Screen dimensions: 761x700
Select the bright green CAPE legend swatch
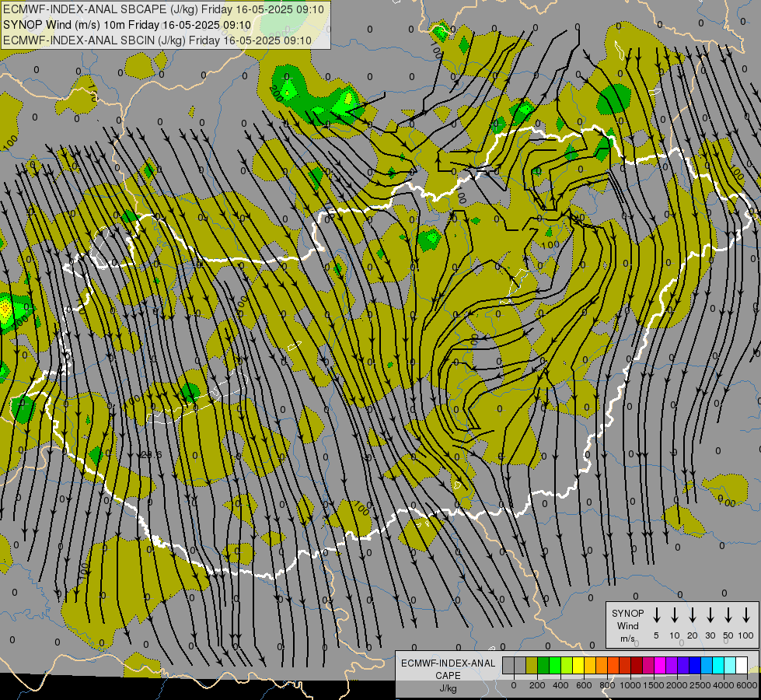(x=555, y=665)
